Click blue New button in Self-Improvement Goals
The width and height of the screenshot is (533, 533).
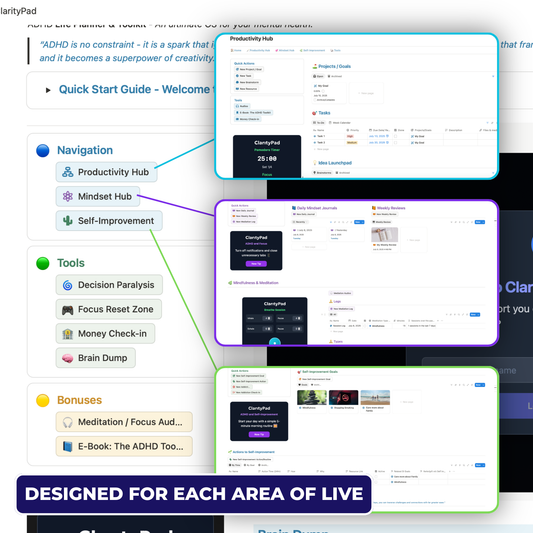[x=480, y=385]
